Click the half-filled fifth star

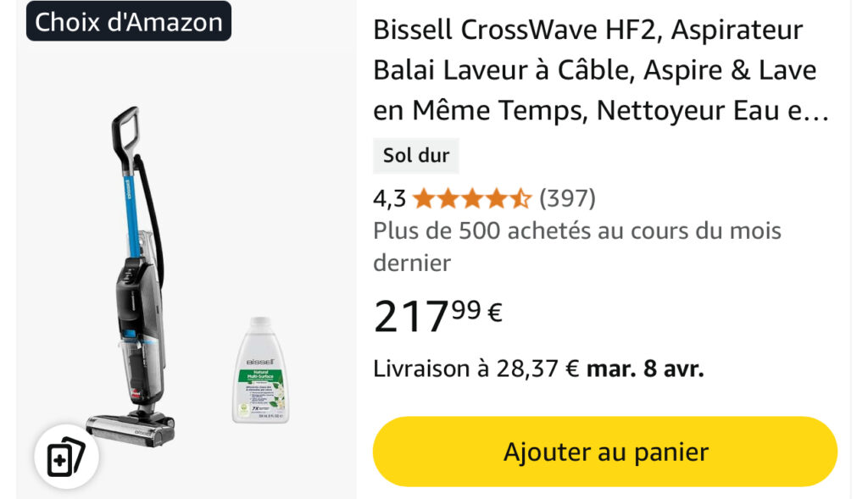pos(523,198)
